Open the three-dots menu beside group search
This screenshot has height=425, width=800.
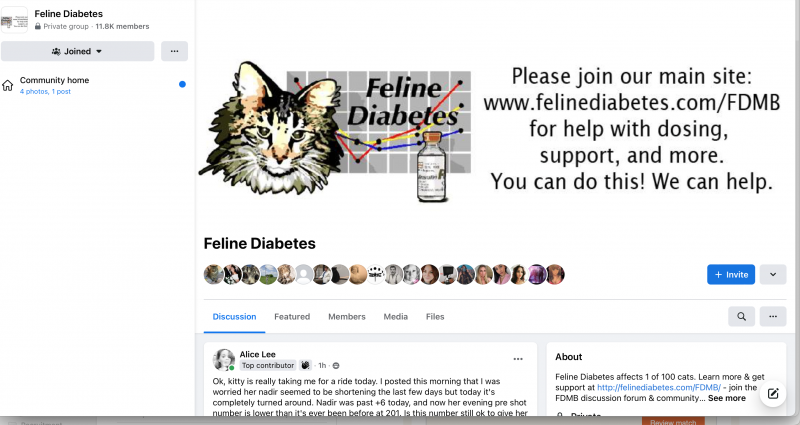773,316
